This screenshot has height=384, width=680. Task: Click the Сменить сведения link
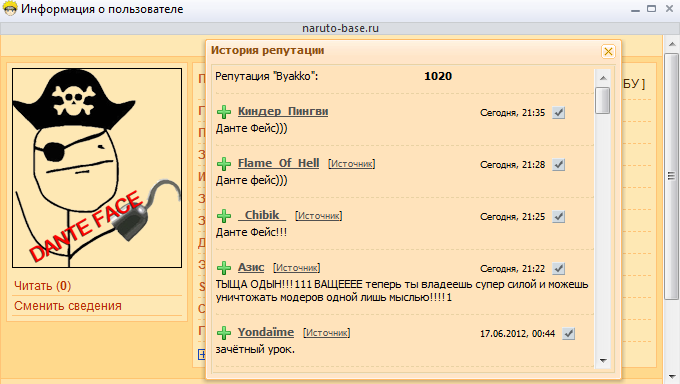pyautogui.click(x=68, y=306)
